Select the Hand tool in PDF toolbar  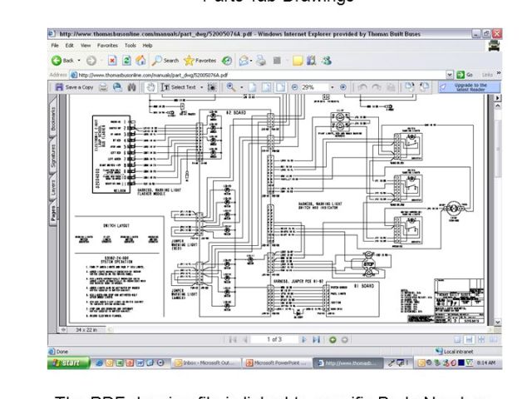coord(150,87)
